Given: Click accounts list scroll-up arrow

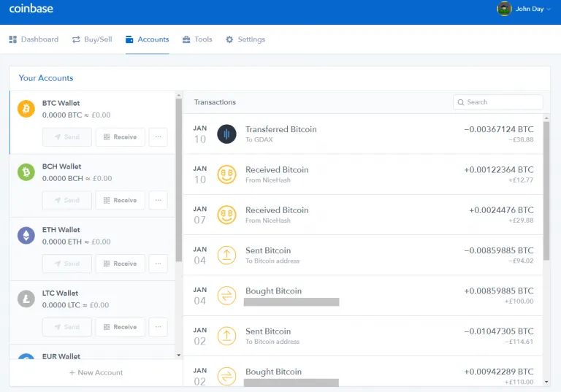Looking at the screenshot, I should tap(179, 96).
